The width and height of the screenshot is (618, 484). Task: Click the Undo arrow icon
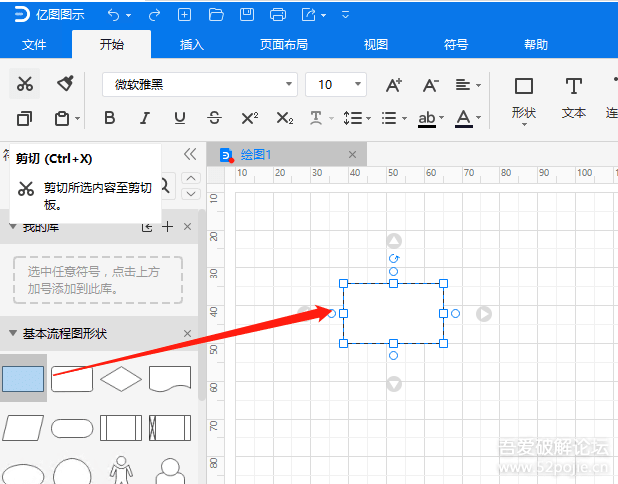tap(113, 15)
